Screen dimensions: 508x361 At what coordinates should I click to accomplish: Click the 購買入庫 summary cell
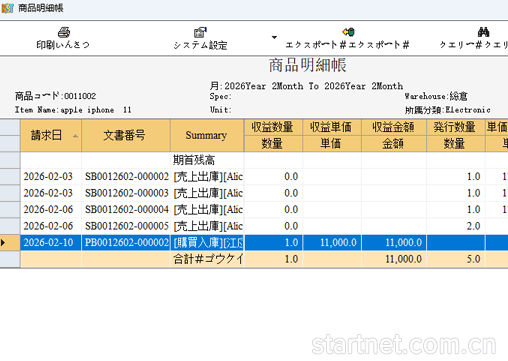[207, 243]
